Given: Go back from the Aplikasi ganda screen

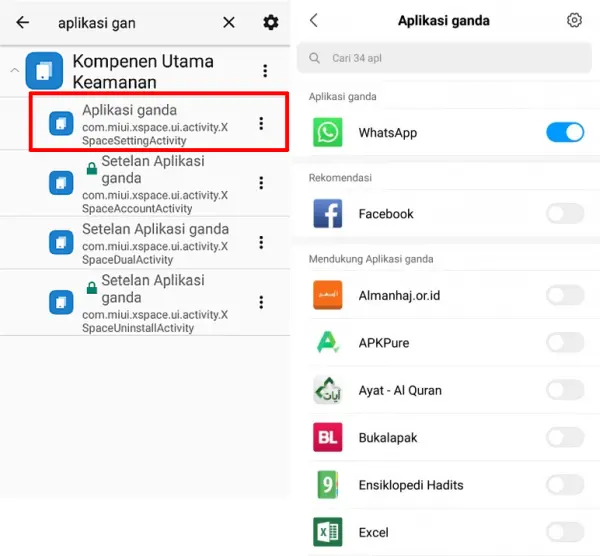Looking at the screenshot, I should (x=314, y=20).
